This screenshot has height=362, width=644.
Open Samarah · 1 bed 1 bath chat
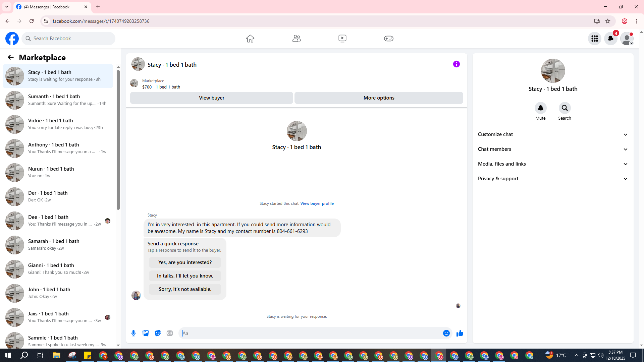(58, 245)
